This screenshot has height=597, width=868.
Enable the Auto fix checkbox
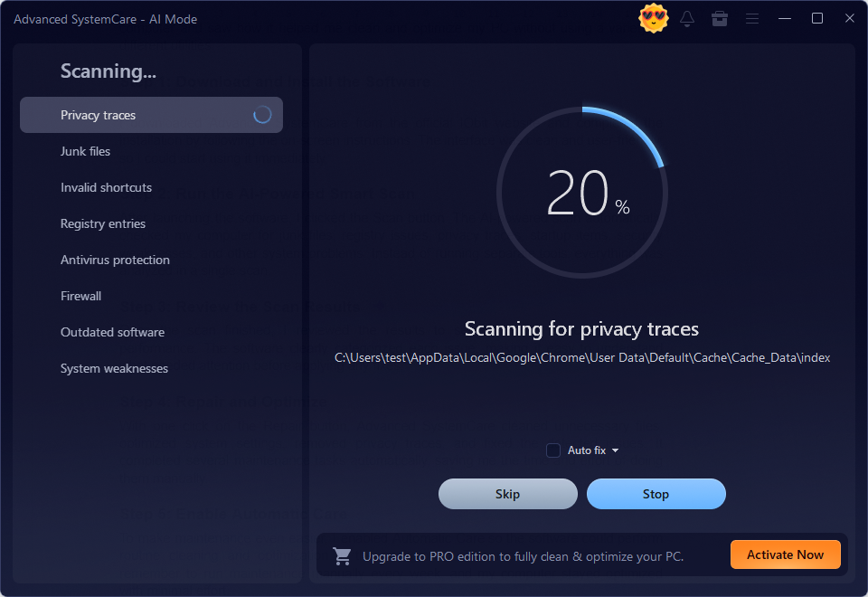[x=553, y=450]
